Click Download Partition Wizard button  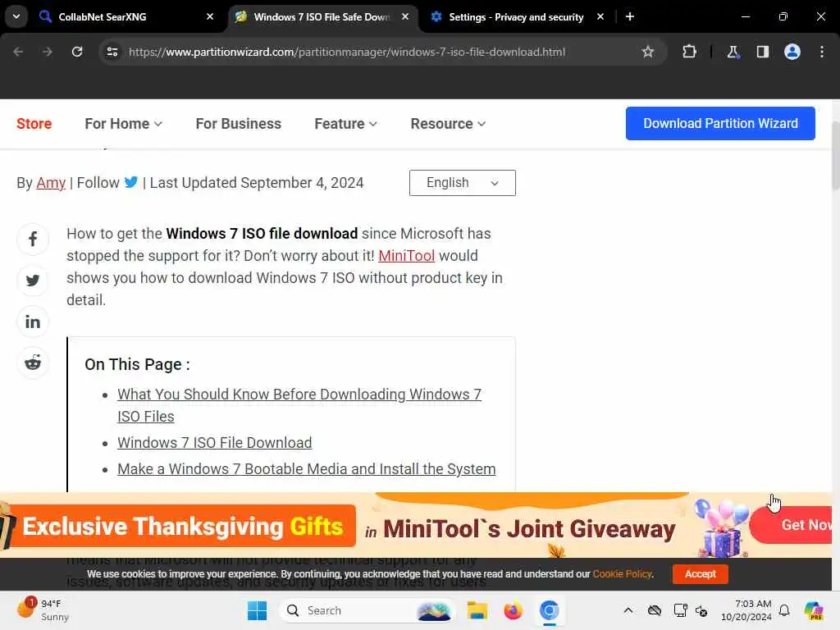click(720, 123)
